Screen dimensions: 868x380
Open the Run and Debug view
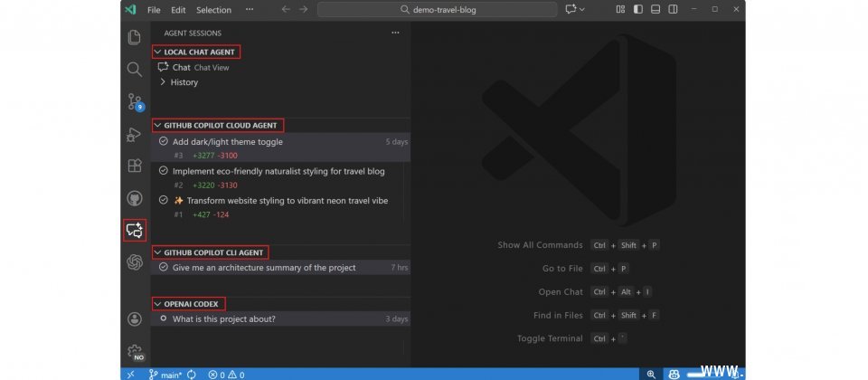pos(135,135)
